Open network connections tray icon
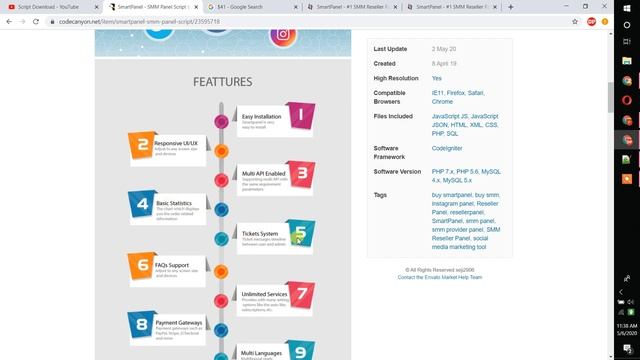Viewport: 640px width, 360px height. [621, 312]
